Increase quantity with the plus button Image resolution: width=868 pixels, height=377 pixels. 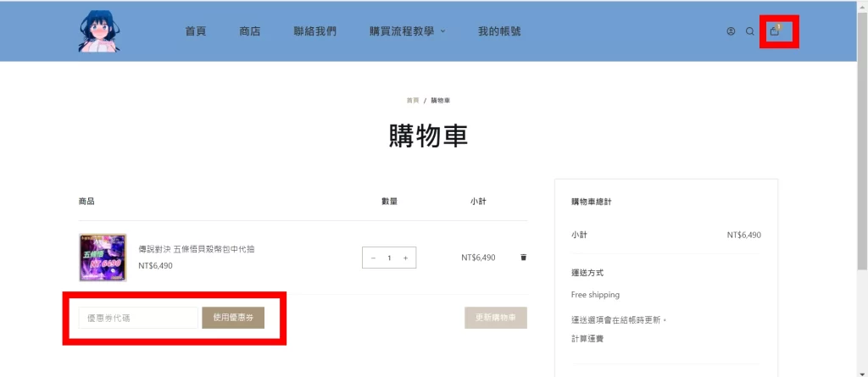(406, 258)
